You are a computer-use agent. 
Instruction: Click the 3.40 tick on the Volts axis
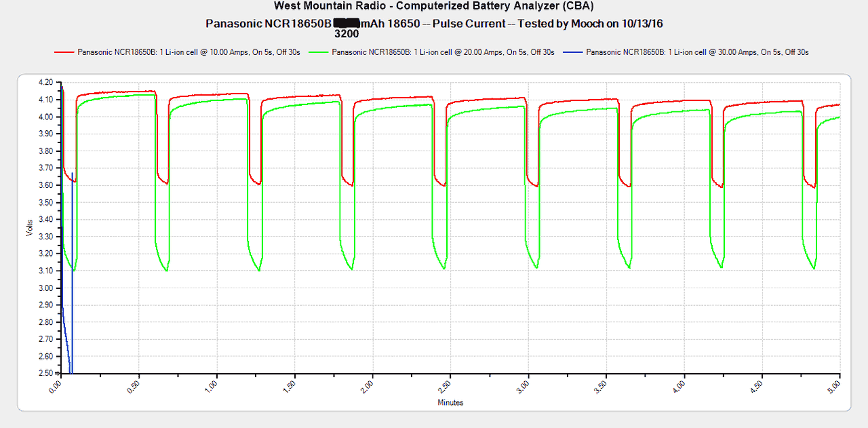pos(45,219)
